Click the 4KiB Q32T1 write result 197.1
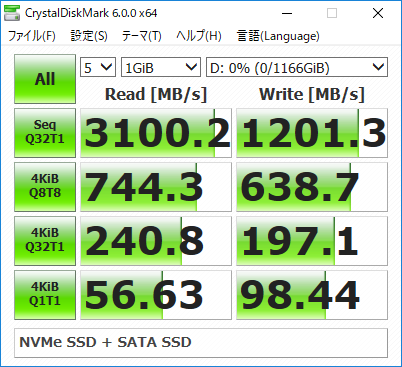This screenshot has width=402, height=367. click(x=312, y=241)
